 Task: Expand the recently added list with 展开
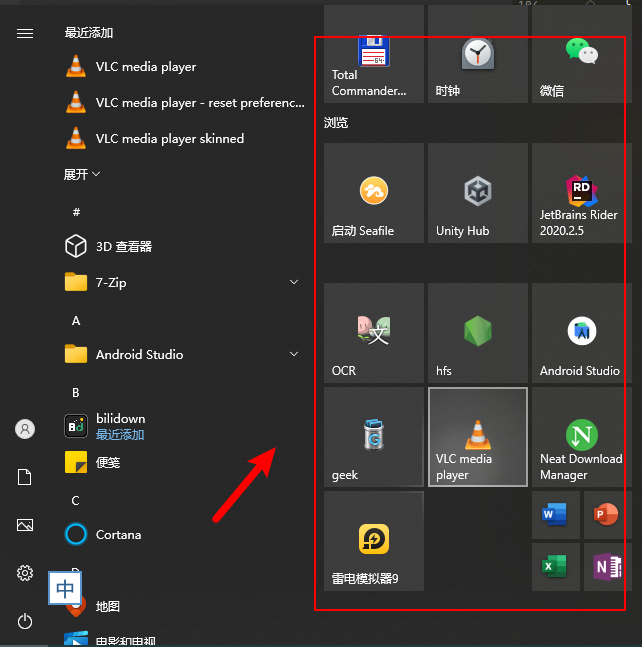click(82, 174)
